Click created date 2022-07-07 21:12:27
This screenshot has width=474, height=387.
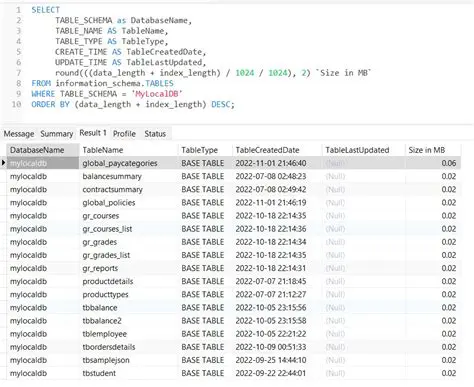[271, 295]
